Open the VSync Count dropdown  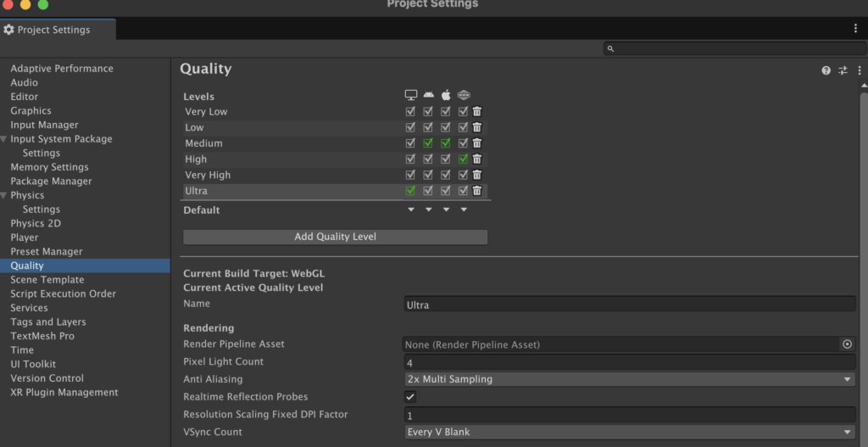[x=628, y=433]
